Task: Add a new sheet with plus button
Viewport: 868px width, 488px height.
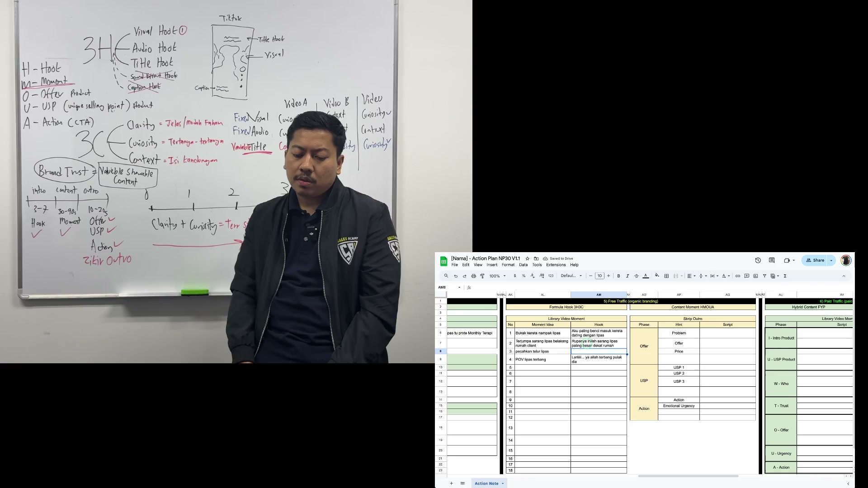Action: pyautogui.click(x=451, y=483)
